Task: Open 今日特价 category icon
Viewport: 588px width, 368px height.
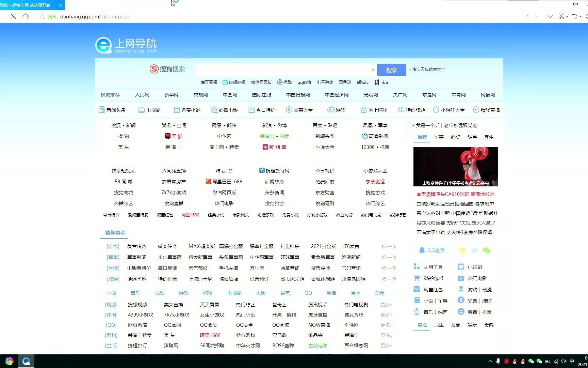Action: (x=251, y=110)
